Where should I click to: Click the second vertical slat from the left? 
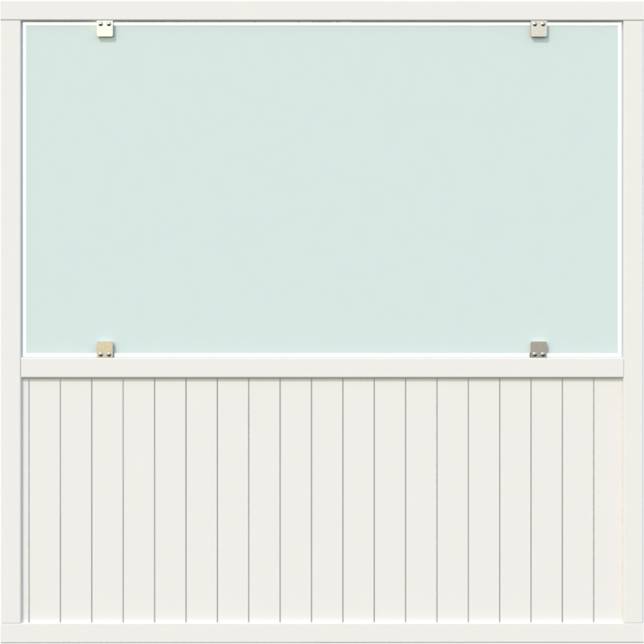(76, 498)
